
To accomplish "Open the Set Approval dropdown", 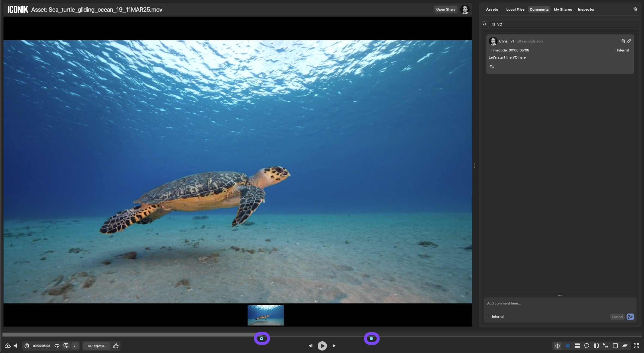I will pos(97,346).
